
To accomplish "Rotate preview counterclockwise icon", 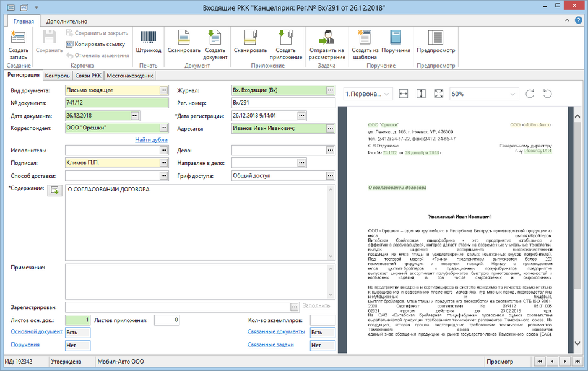I will (548, 94).
